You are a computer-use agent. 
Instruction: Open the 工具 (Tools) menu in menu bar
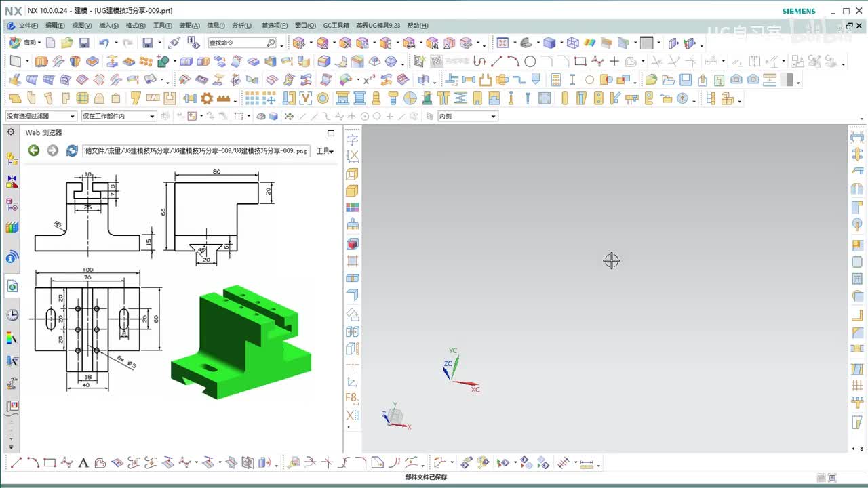pos(163,26)
